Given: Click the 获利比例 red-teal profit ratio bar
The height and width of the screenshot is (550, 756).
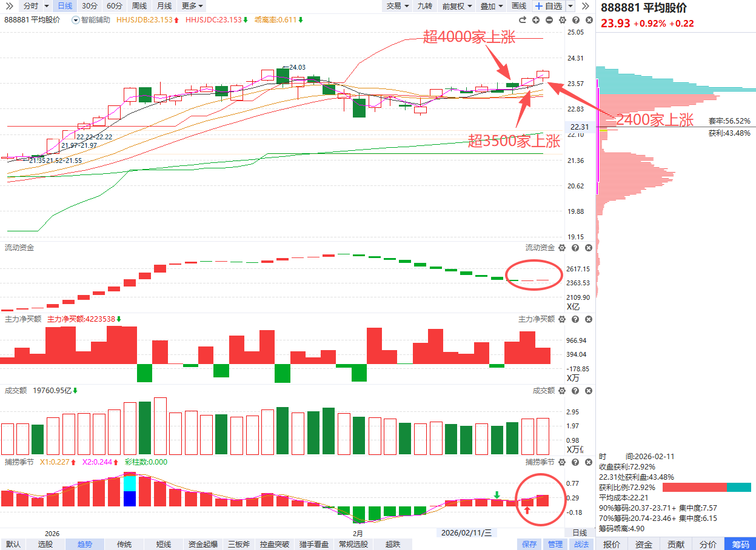Looking at the screenshot, I should coord(706,488).
